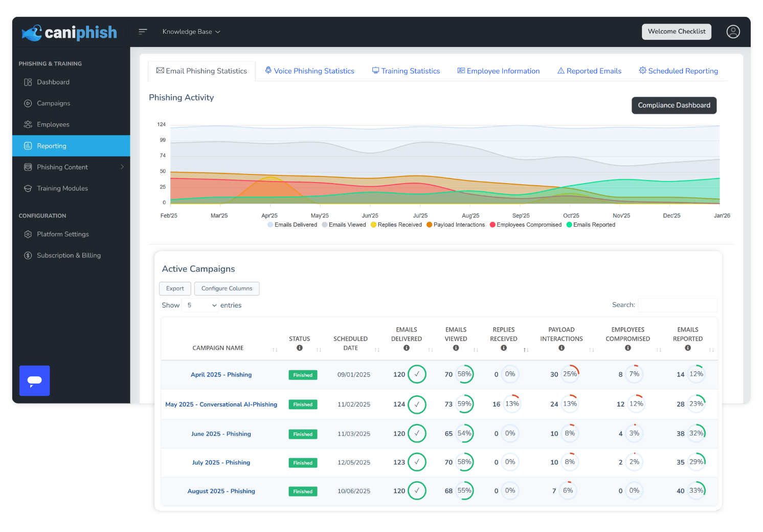763x532 pixels.
Task: Open the Knowledge Base dropdown
Action: pyautogui.click(x=191, y=31)
